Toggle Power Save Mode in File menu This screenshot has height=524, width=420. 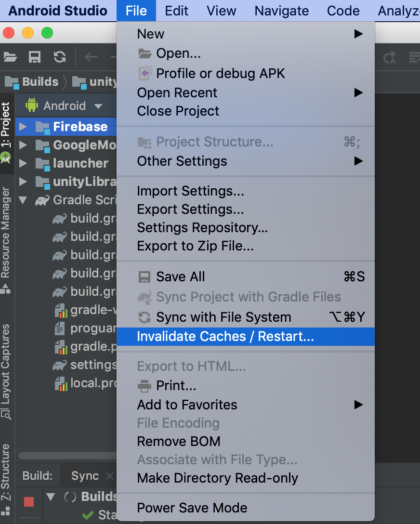(192, 508)
